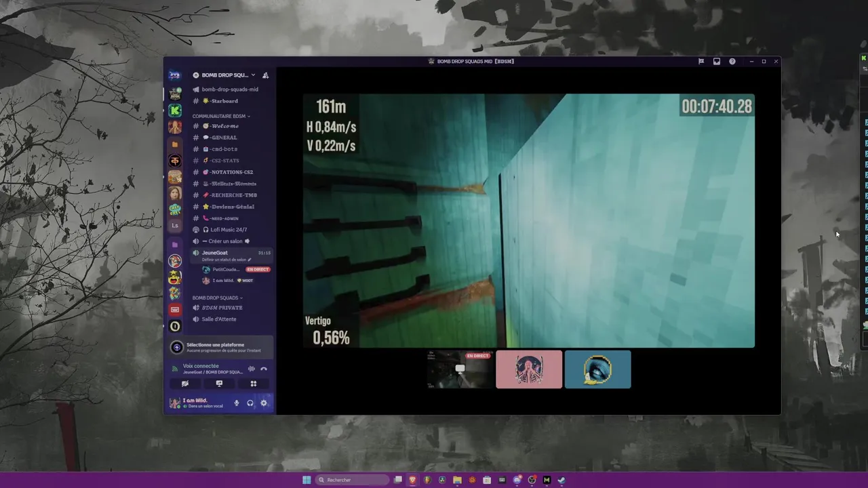Open the Ls server icon

175,226
